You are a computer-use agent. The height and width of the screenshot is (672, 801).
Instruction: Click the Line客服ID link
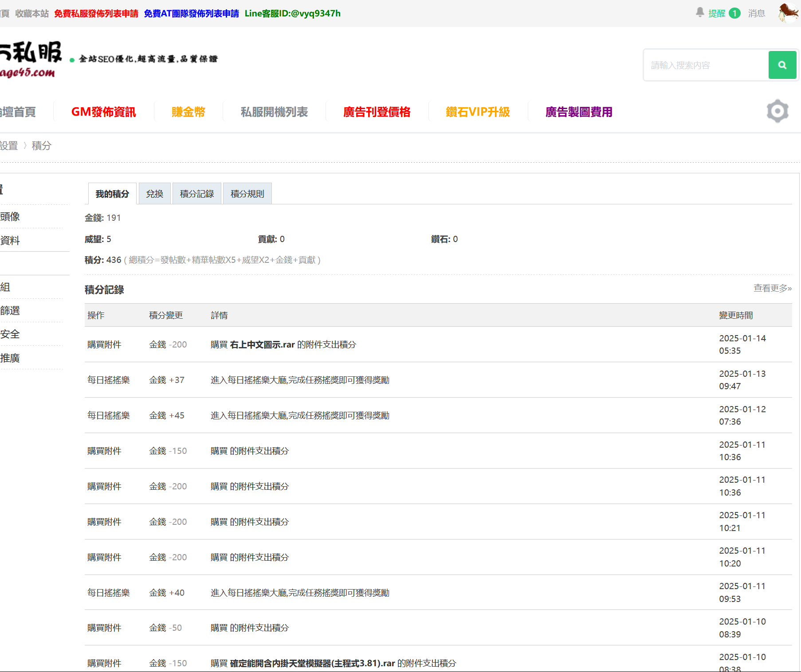[x=293, y=13]
